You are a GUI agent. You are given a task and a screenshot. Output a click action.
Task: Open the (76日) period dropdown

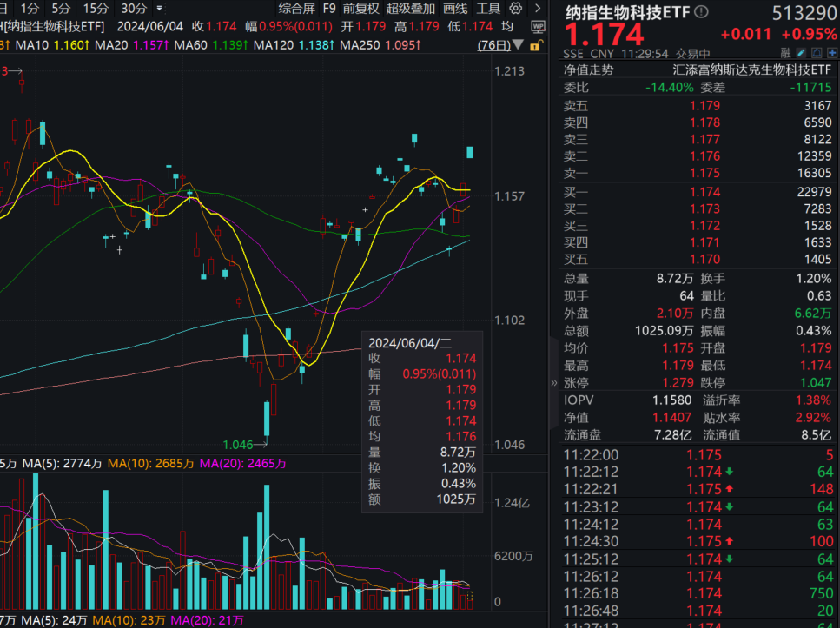495,45
